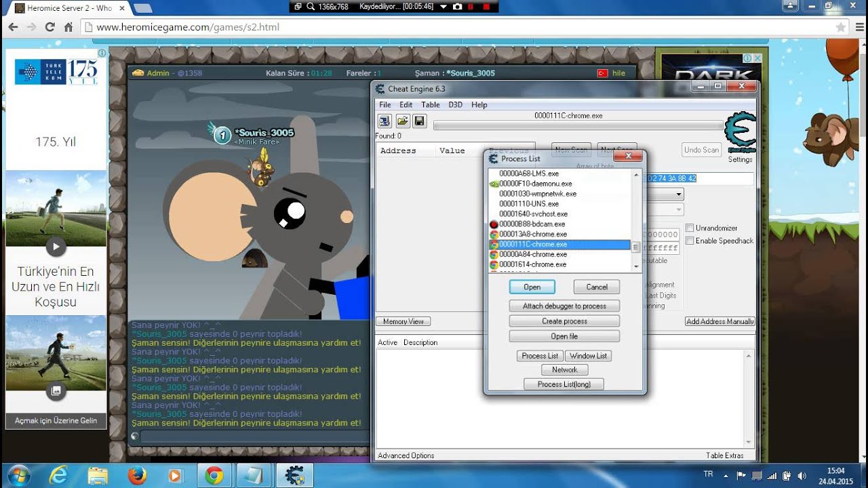
Task: Open the gallery icon on the ad banner
Action: pyautogui.click(x=56, y=391)
